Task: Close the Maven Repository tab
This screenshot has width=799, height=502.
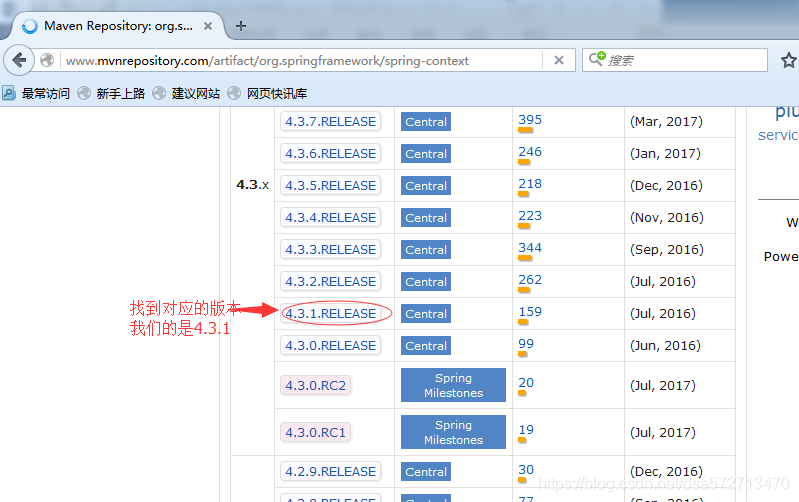Action: pyautogui.click(x=208, y=26)
